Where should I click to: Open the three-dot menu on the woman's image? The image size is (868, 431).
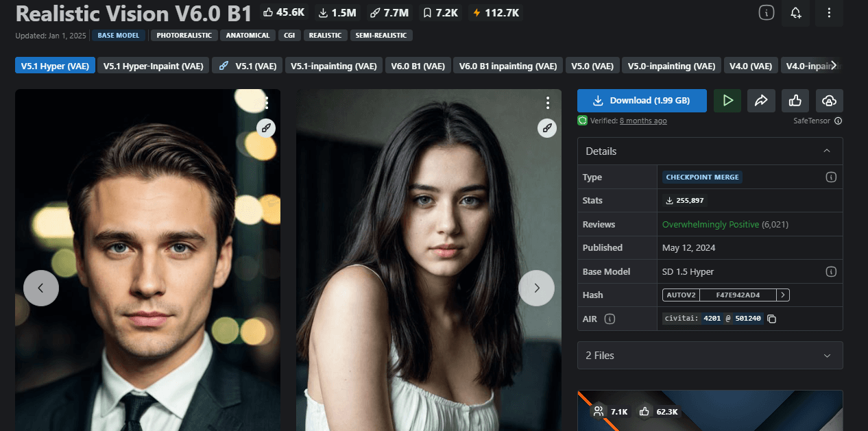coord(547,101)
